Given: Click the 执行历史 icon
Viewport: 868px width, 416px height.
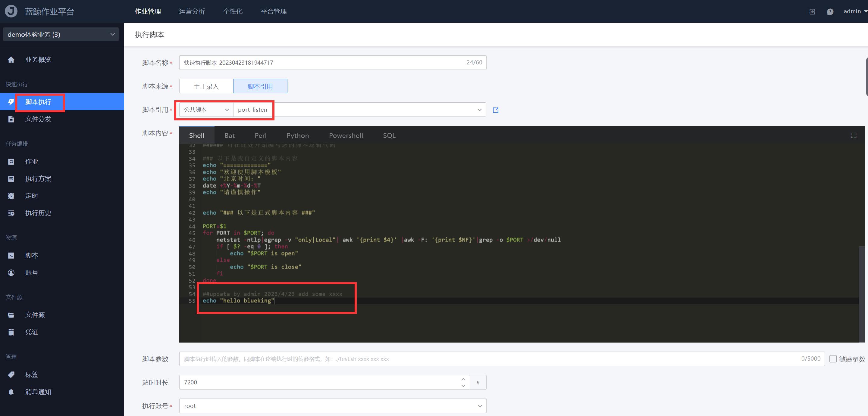Looking at the screenshot, I should click(x=11, y=213).
